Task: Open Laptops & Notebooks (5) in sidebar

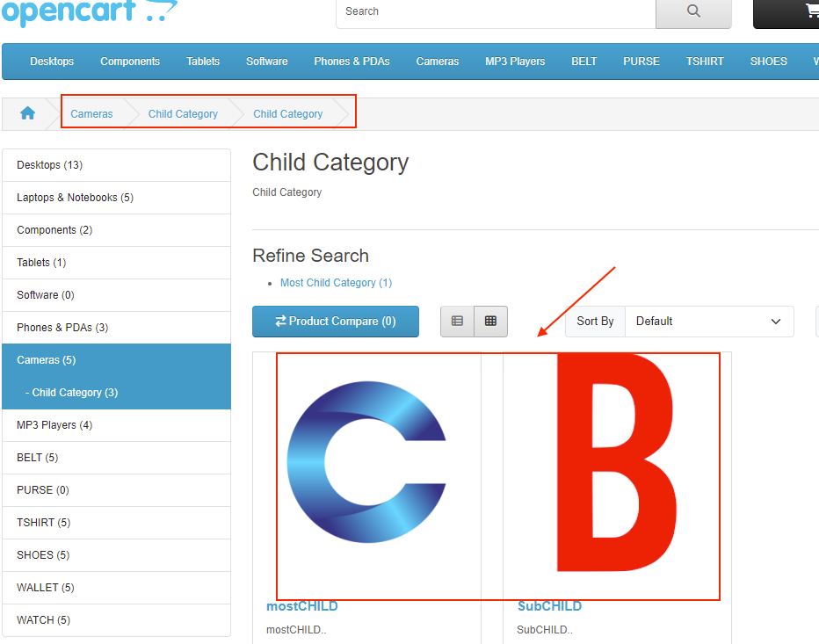Action: [75, 198]
